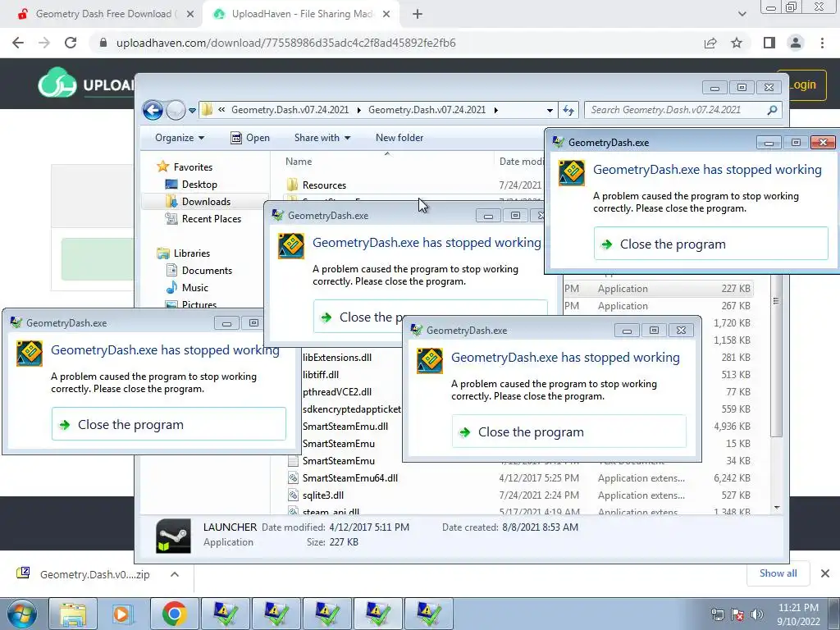Share this page from Chrome address bar
Screen dimensions: 840x630
[710, 43]
